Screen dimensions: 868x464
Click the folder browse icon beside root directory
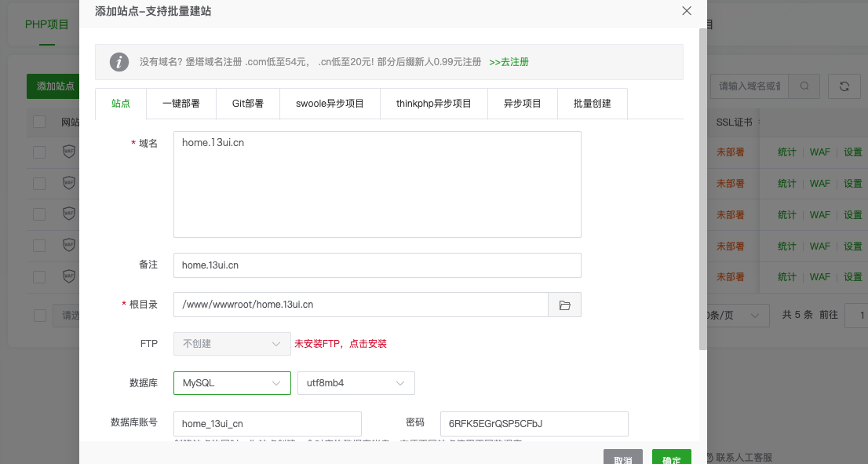point(564,305)
